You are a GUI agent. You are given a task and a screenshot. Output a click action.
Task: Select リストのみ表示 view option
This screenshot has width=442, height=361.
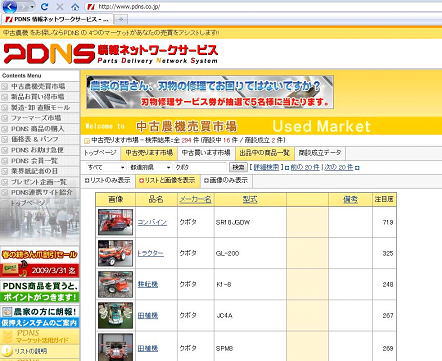[108, 180]
